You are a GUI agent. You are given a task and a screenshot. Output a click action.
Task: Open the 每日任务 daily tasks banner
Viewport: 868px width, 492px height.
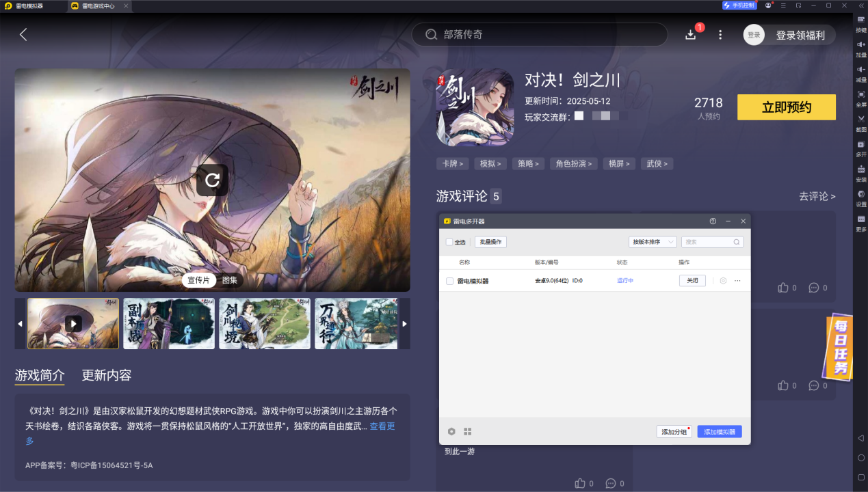pos(839,348)
